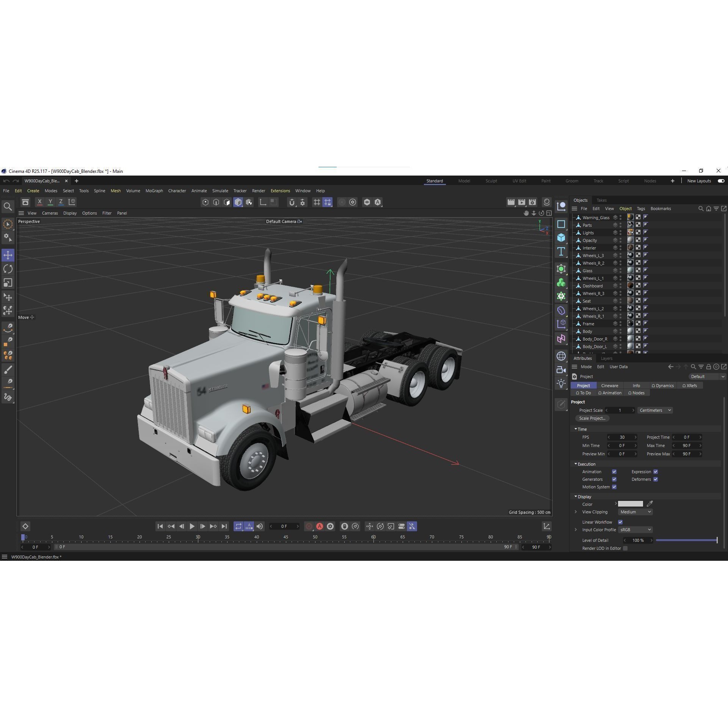Toggle the Linear Workflow checkbox

coord(621,522)
